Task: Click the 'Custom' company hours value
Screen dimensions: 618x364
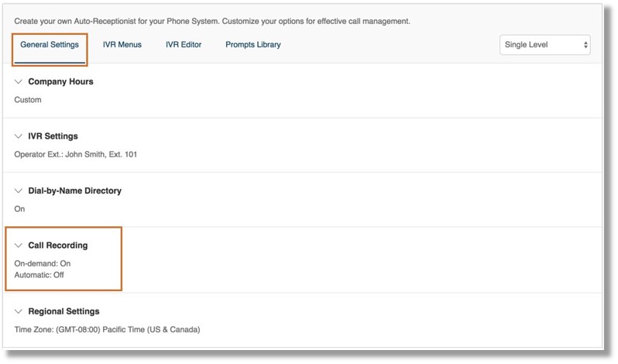Action: click(28, 100)
